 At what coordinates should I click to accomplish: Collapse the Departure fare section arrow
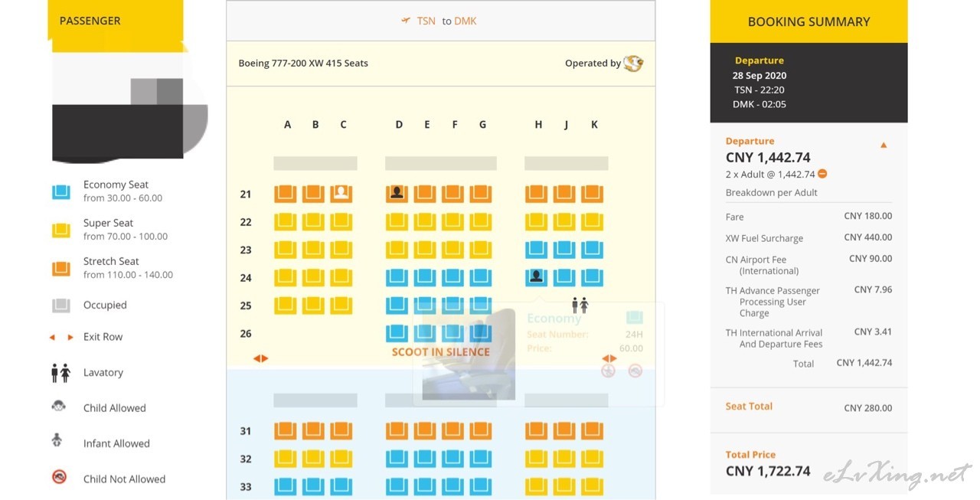pyautogui.click(x=884, y=145)
